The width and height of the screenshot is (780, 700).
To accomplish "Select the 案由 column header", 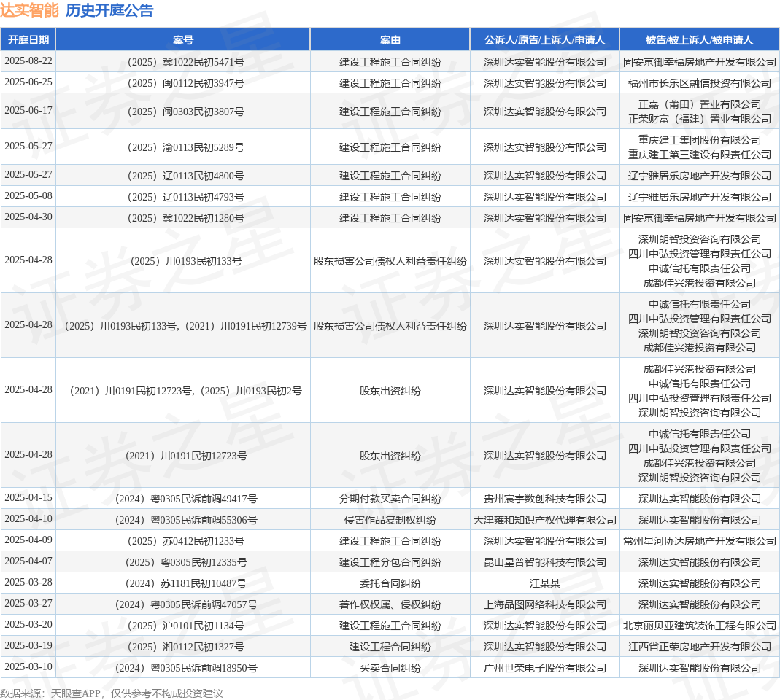I will [390, 40].
